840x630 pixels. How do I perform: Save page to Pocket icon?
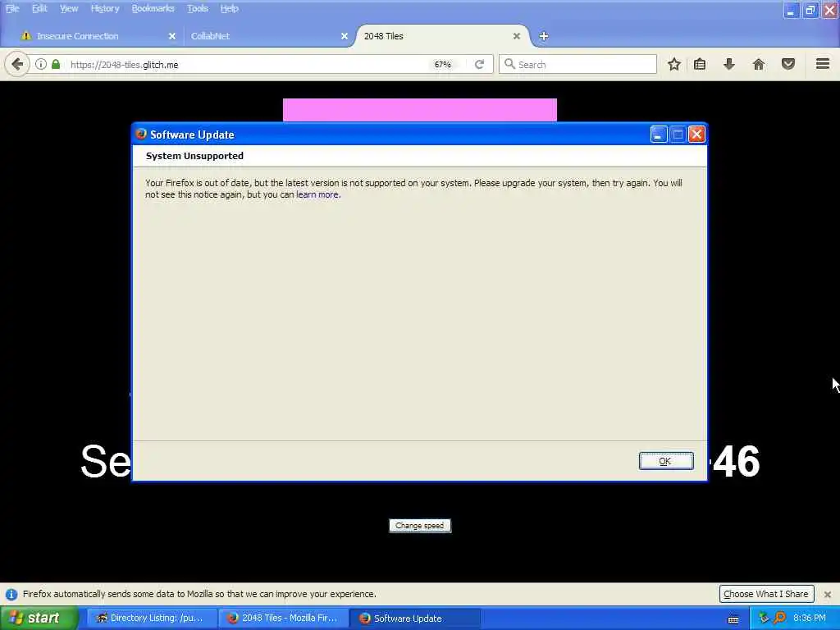point(788,64)
